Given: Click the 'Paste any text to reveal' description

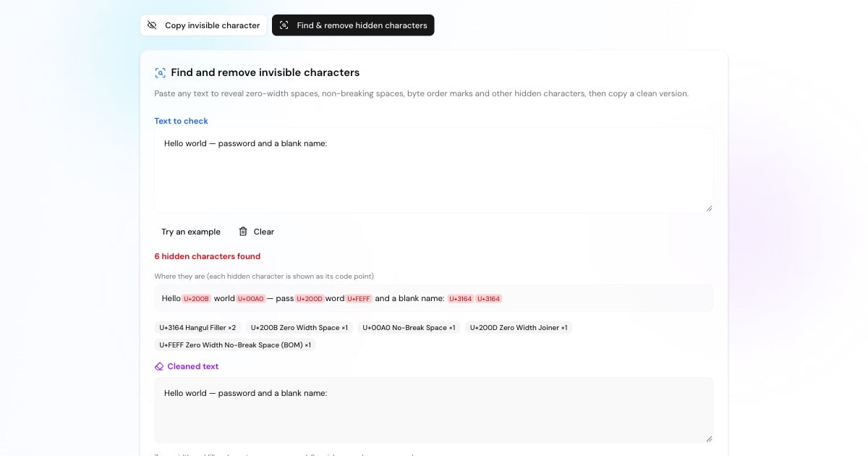Looking at the screenshot, I should click(422, 93).
